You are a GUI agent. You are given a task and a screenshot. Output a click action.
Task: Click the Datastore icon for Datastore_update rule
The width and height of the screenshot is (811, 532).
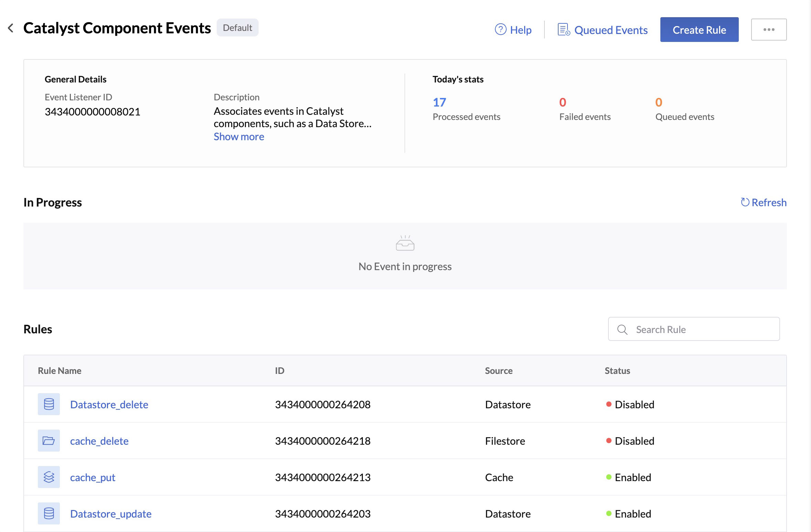(x=49, y=513)
